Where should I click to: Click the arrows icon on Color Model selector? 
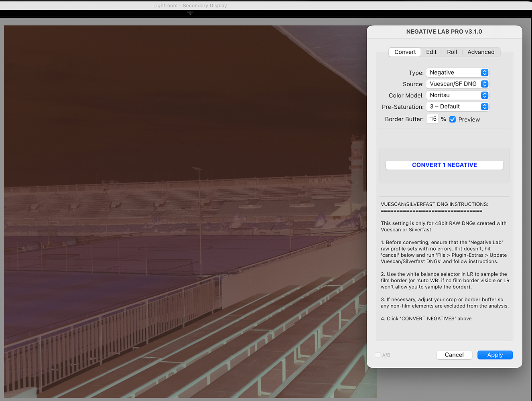coord(484,95)
